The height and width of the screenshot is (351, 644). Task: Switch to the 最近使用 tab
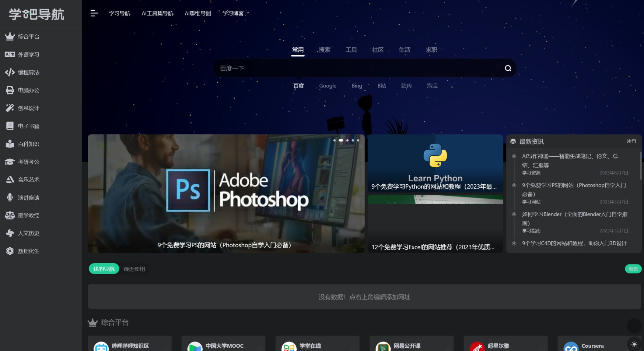point(134,269)
